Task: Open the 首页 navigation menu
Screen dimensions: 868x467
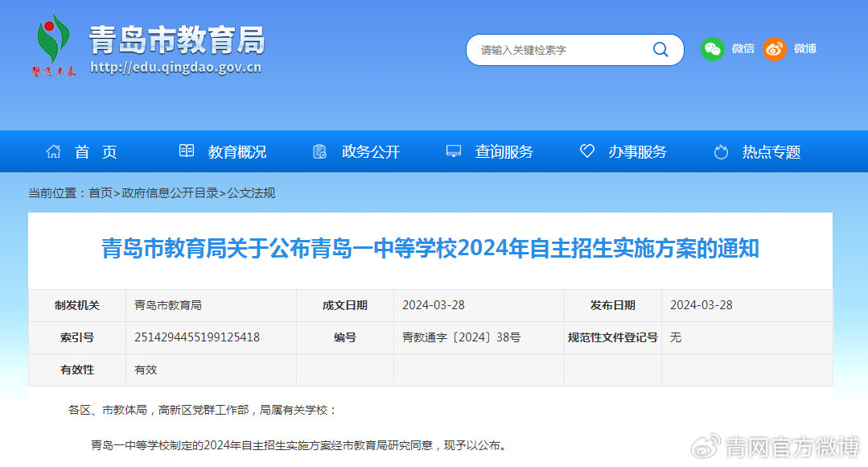Action: point(94,151)
